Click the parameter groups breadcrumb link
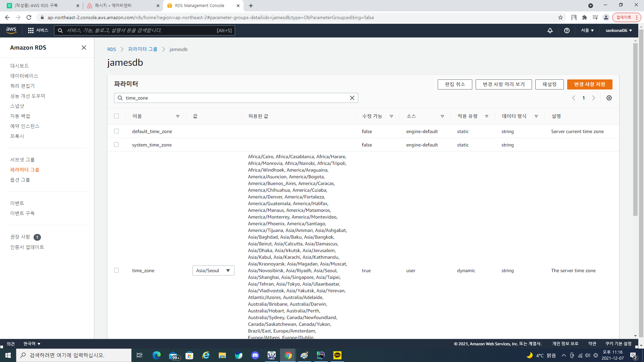644x362 pixels. pyautogui.click(x=143, y=49)
